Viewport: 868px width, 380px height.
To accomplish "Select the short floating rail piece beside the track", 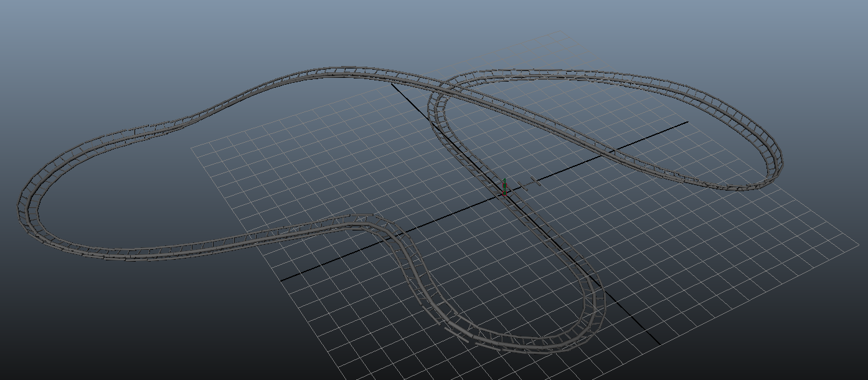I will pyautogui.click(x=535, y=181).
